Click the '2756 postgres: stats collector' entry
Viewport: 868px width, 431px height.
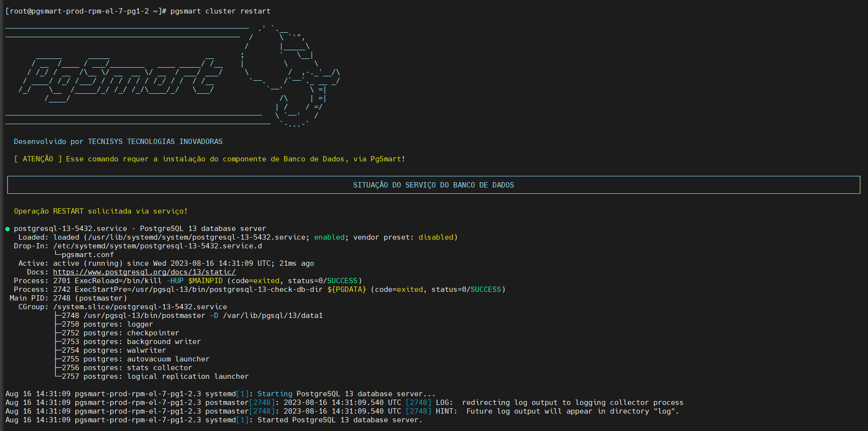(127, 368)
